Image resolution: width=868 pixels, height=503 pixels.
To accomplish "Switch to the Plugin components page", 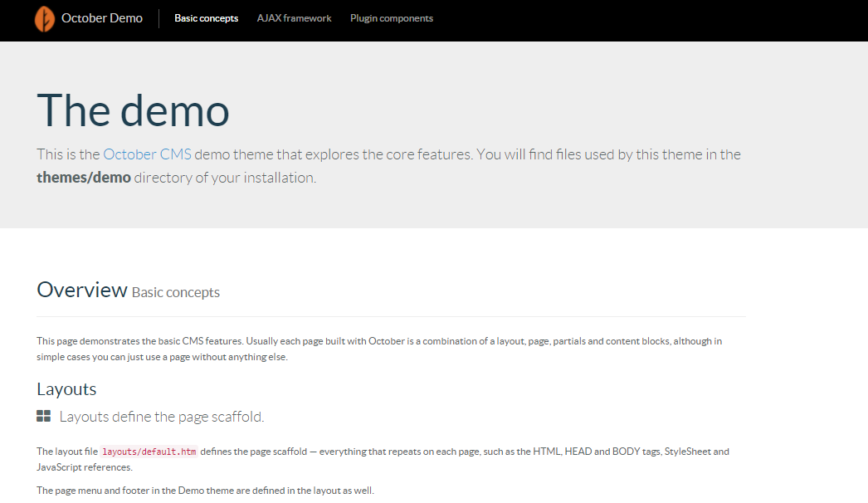I will 391,18.
